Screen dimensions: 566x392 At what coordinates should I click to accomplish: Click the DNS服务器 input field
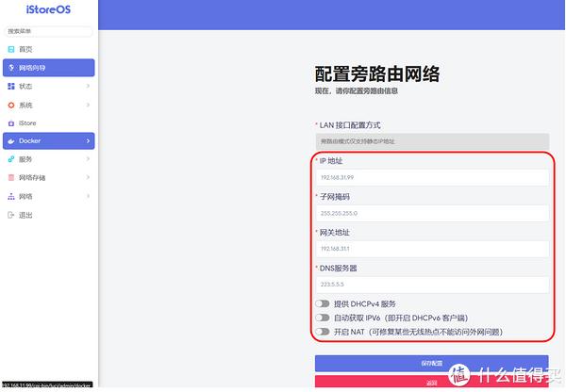[432, 285]
